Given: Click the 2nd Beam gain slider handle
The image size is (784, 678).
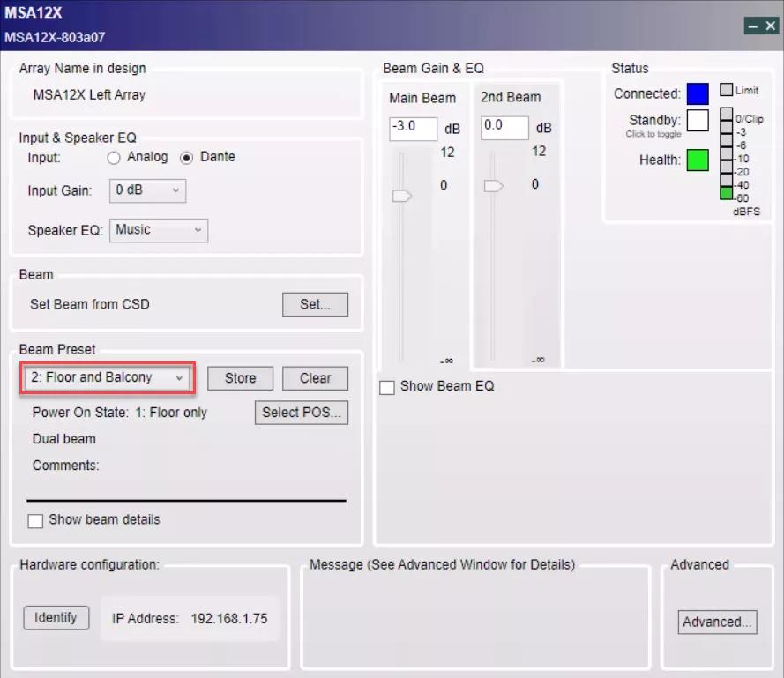Looking at the screenshot, I should pos(494,186).
